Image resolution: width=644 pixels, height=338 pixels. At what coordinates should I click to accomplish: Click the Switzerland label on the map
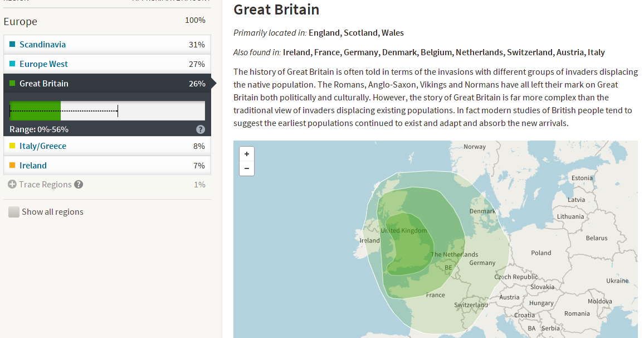coord(471,305)
